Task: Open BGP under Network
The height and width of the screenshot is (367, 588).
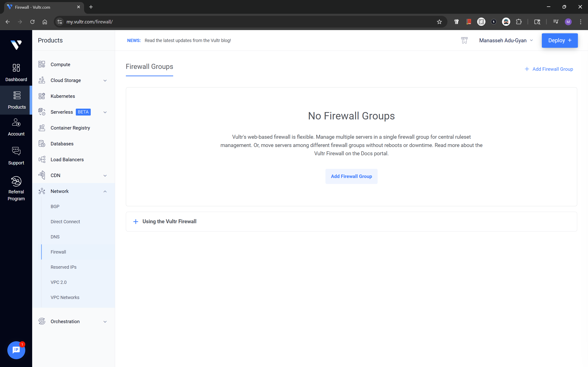Action: pyautogui.click(x=55, y=206)
